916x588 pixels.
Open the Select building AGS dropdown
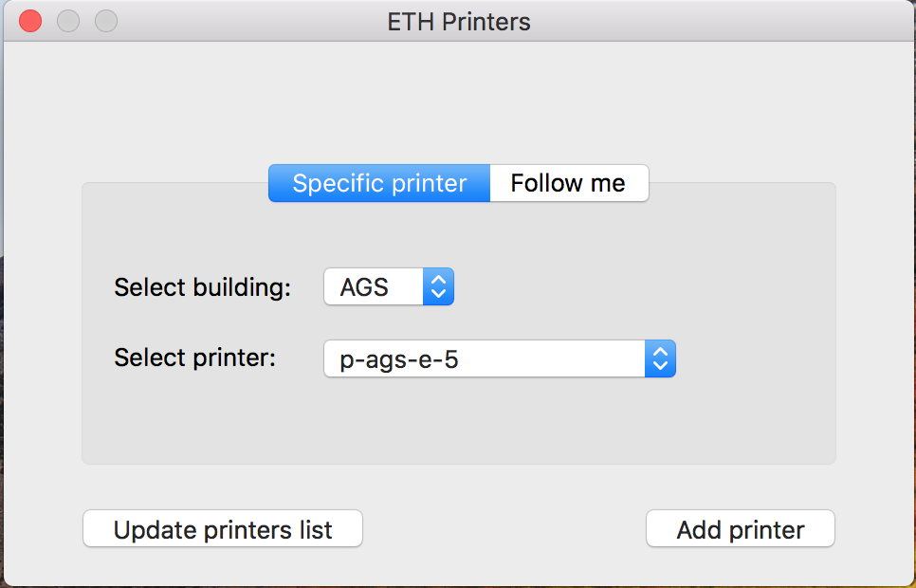coord(389,286)
